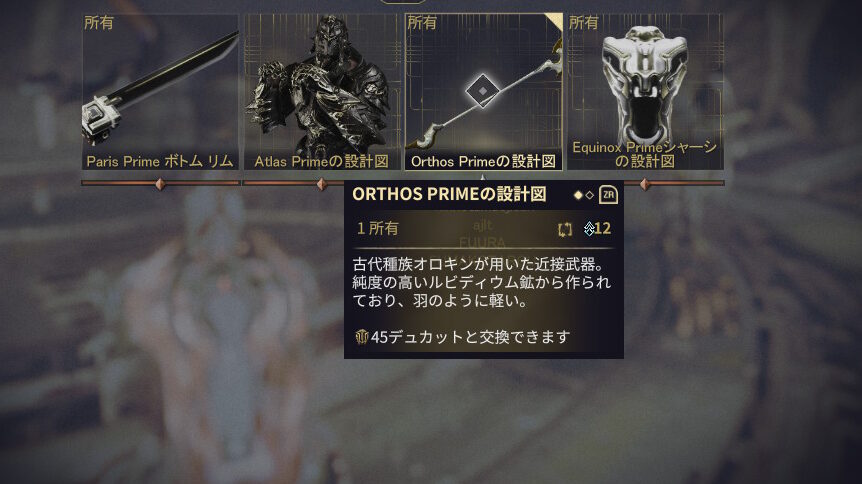Click the 所有 tag on the Paris Prime card
This screenshot has height=484, width=862.
(99, 23)
